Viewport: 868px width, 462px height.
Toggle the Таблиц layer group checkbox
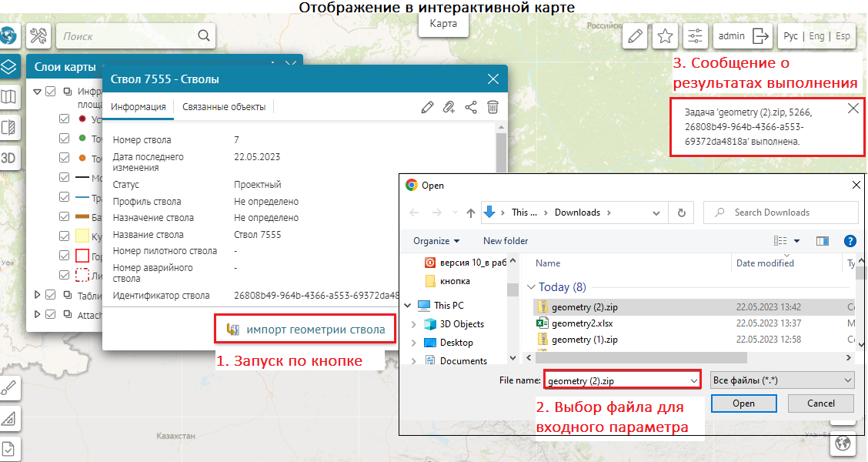pos(51,295)
